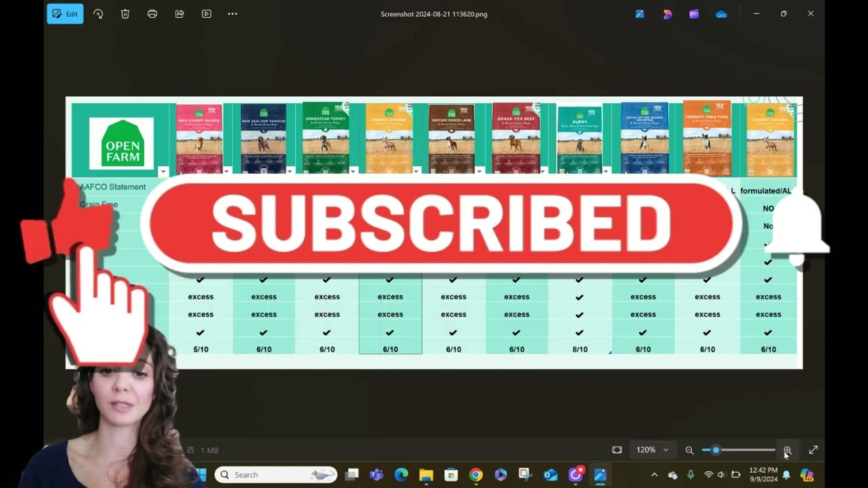The image size is (868, 488).
Task: Open the clock showing 12:42 PM
Action: pyautogui.click(x=764, y=475)
